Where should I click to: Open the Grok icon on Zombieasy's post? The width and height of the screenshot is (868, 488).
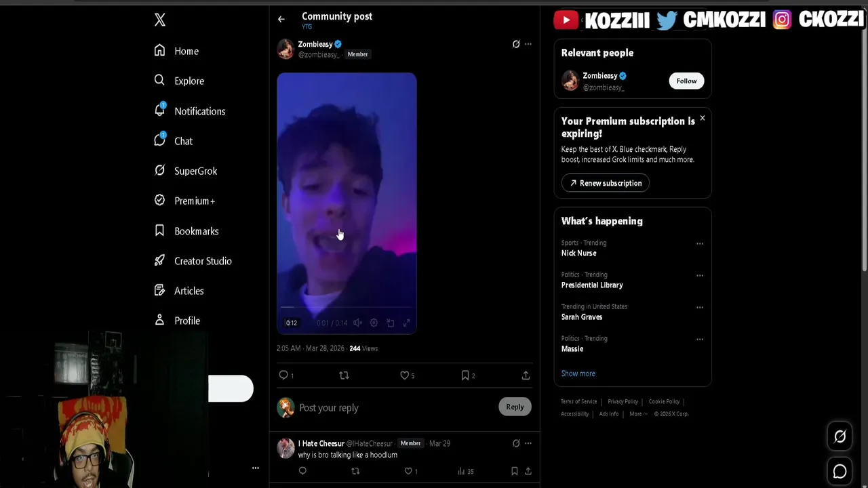click(516, 44)
